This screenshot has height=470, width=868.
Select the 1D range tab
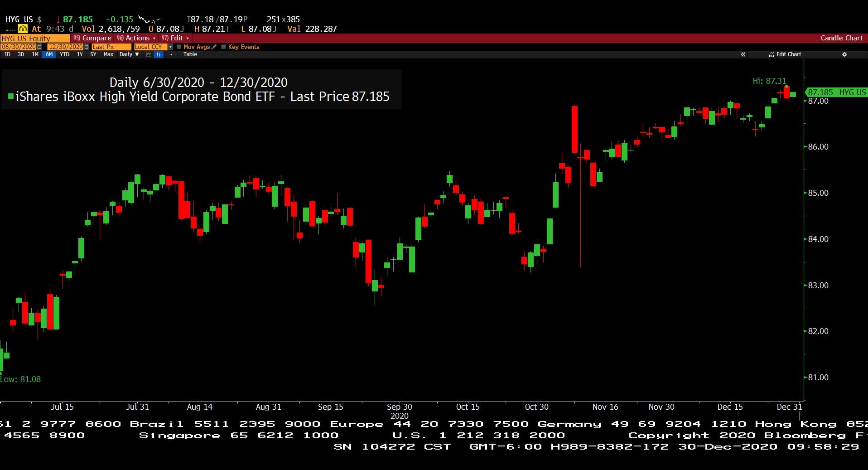(x=7, y=54)
